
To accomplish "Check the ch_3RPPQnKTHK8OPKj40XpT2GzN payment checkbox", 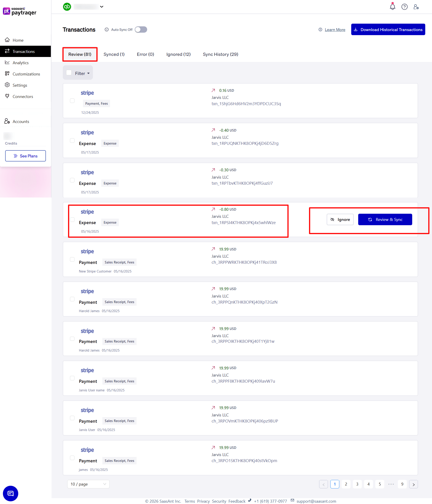I will coord(72,299).
